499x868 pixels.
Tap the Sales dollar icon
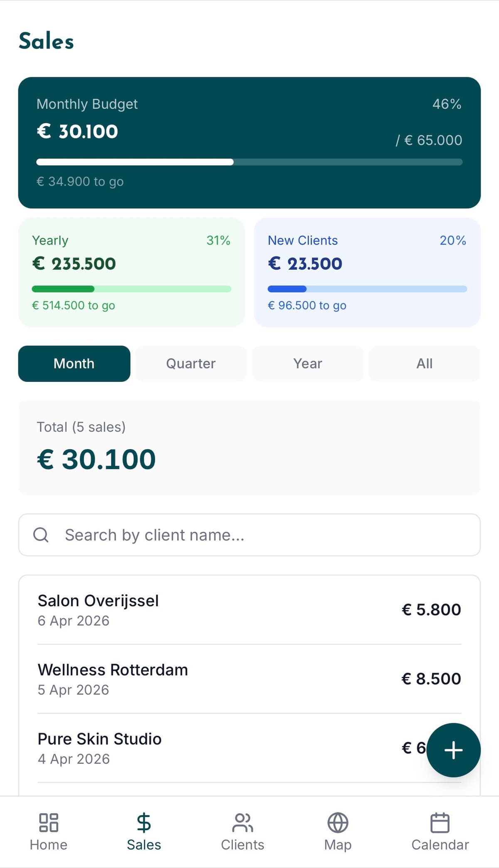coord(144,823)
